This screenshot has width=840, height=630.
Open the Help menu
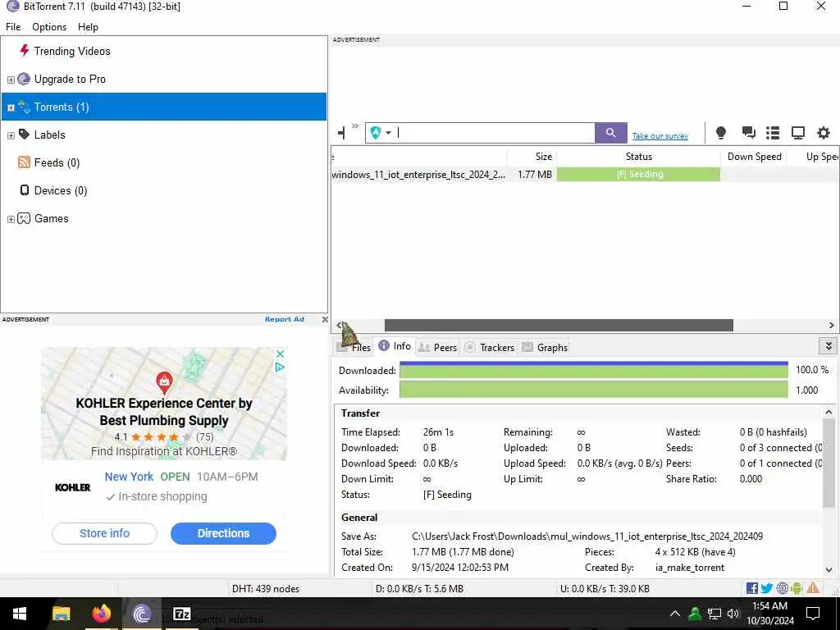point(88,27)
